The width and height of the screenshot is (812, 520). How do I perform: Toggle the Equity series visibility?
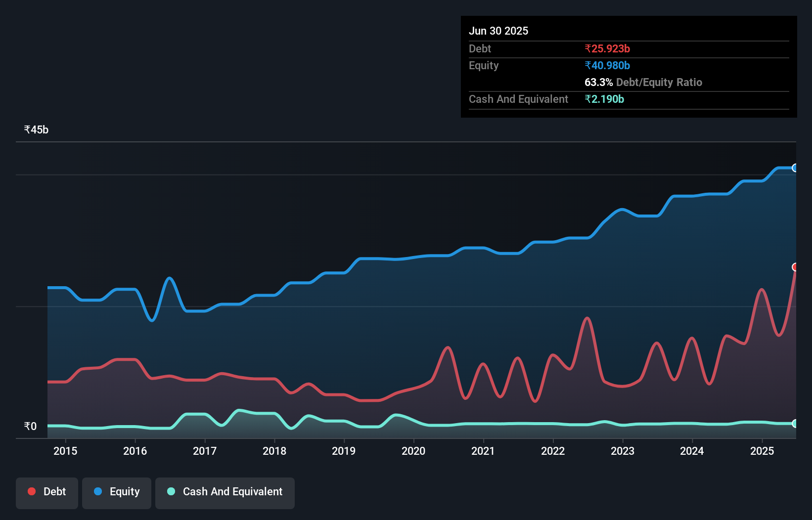click(x=116, y=491)
